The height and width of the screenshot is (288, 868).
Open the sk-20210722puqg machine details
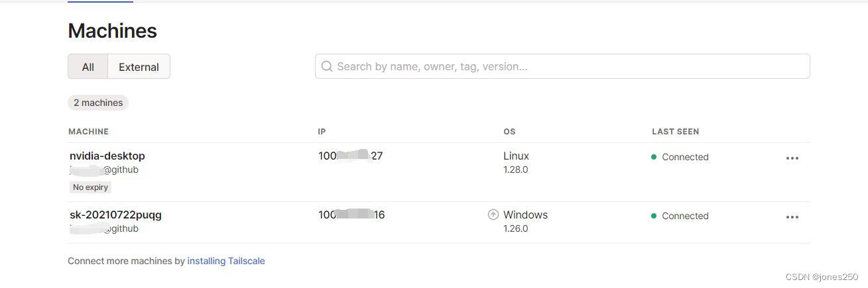coord(116,215)
